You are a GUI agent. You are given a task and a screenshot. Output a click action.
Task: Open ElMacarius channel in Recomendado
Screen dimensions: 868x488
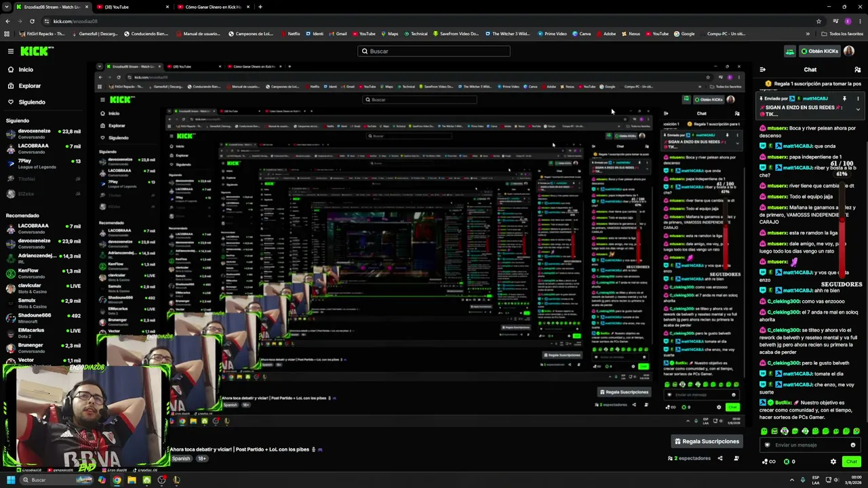pos(42,333)
